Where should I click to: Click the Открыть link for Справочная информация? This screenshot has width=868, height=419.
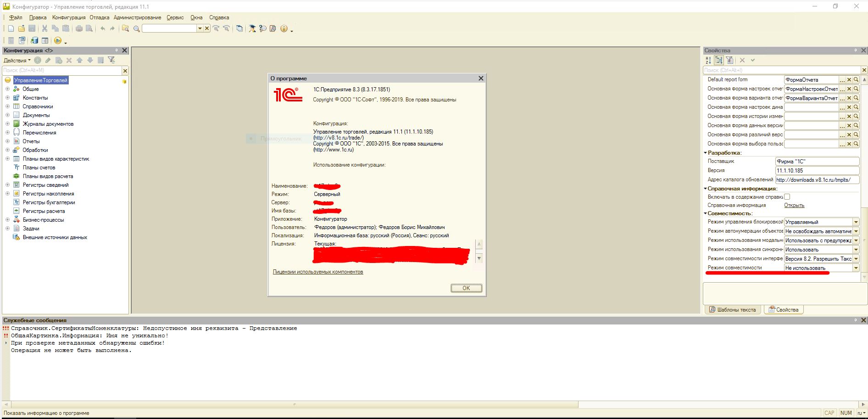794,205
